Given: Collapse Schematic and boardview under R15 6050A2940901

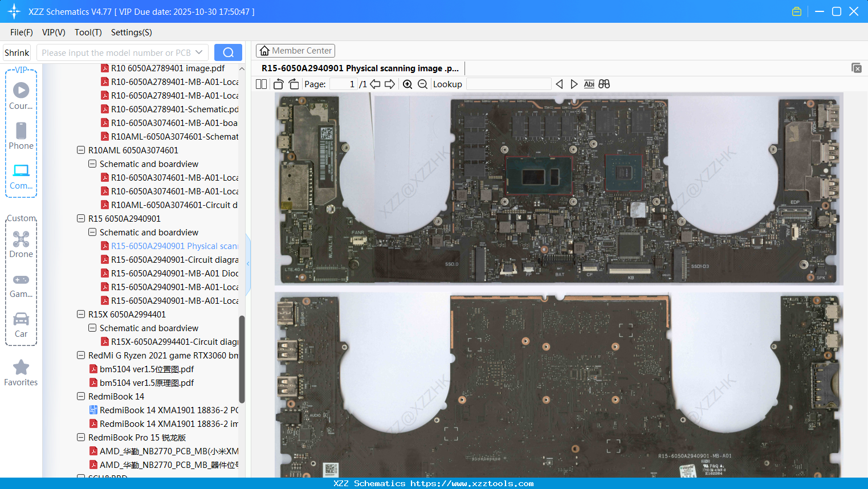Looking at the screenshot, I should [x=92, y=233].
